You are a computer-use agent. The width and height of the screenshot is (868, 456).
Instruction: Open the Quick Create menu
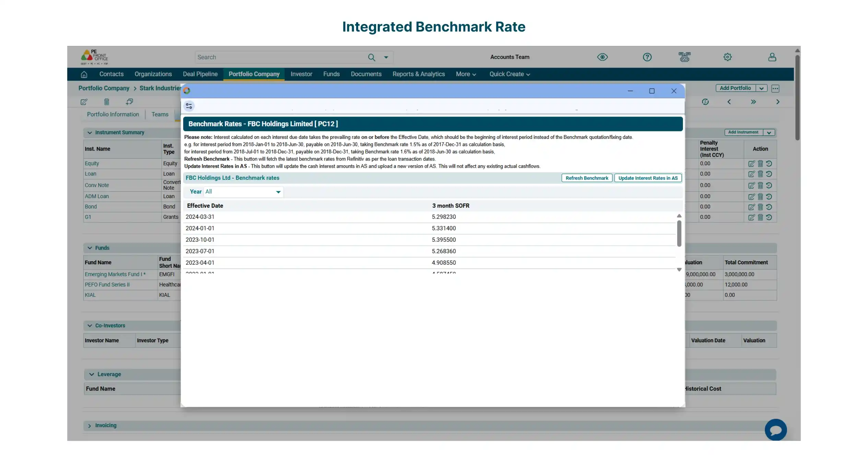509,74
